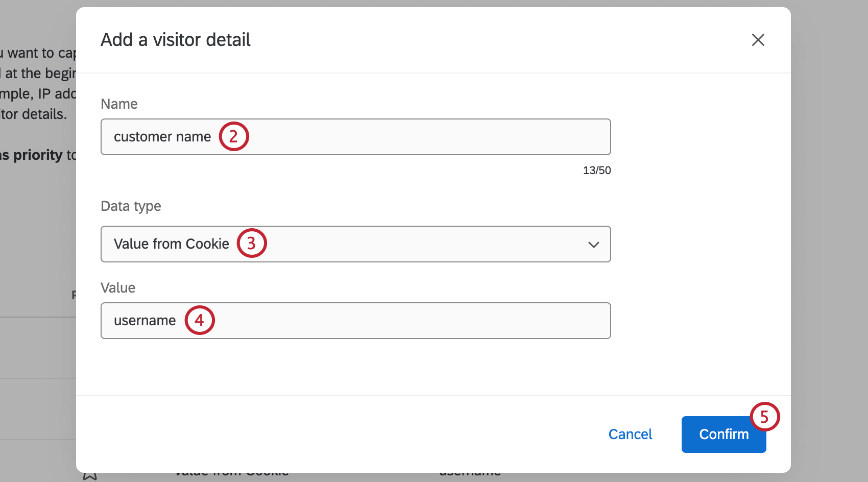Click the red circled number 2 annotation
The width and height of the screenshot is (868, 482).
click(x=234, y=136)
